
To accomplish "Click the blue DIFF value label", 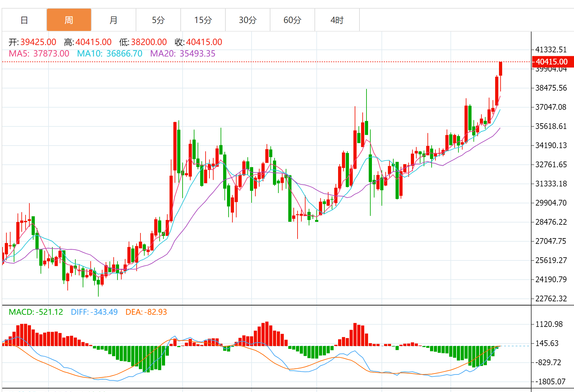I will (x=94, y=312).
